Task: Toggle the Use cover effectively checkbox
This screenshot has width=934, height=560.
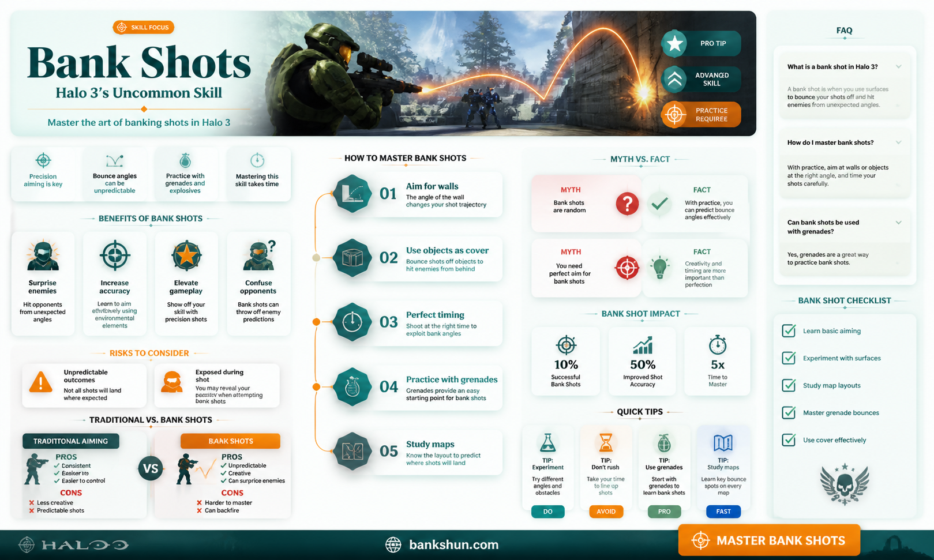Action: pos(789,440)
